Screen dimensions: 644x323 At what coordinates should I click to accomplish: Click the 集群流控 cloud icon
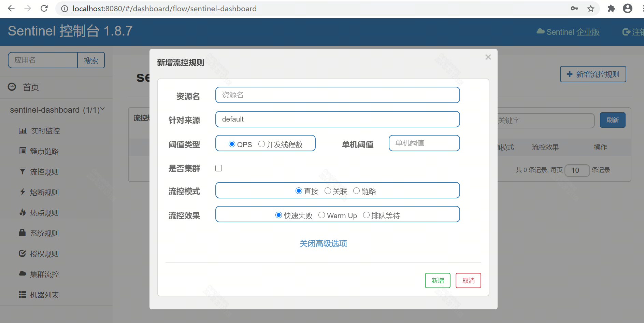click(x=23, y=273)
